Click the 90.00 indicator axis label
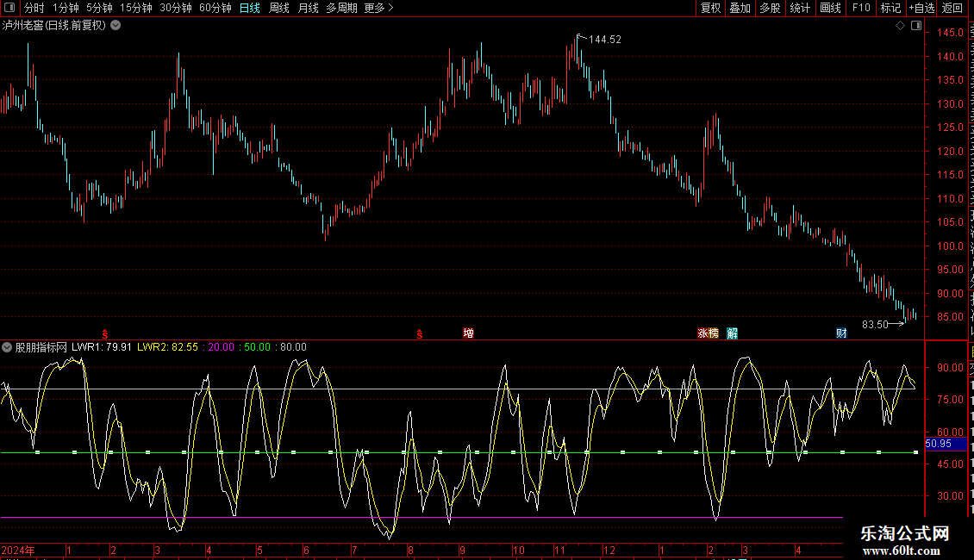Viewport: 974px width, 560px height. 951,368
